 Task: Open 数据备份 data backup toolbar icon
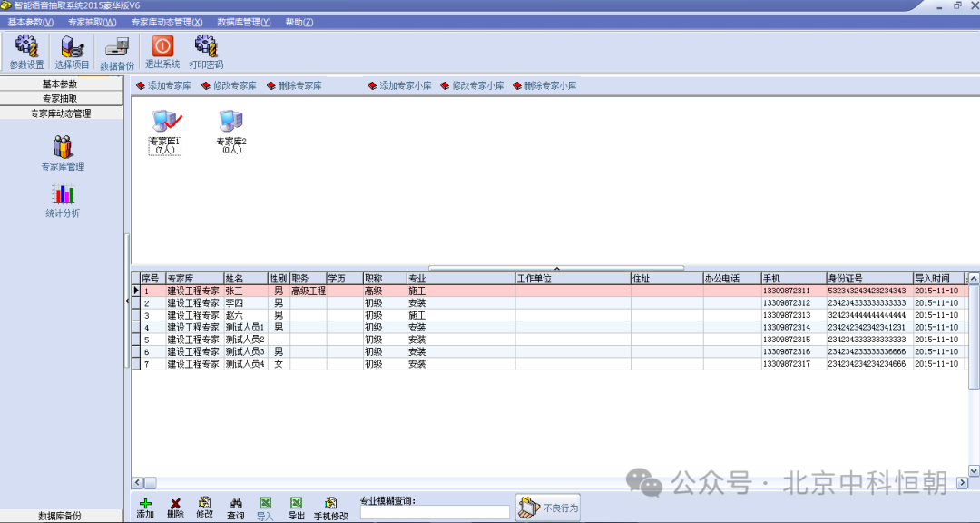point(117,52)
